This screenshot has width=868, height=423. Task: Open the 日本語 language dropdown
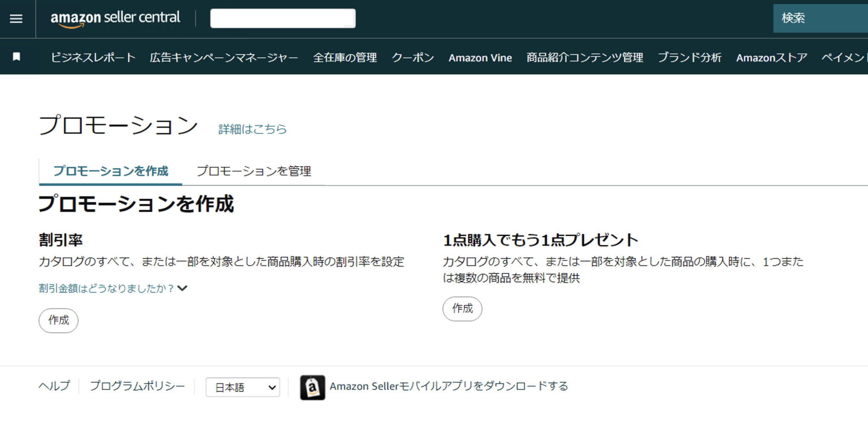242,387
